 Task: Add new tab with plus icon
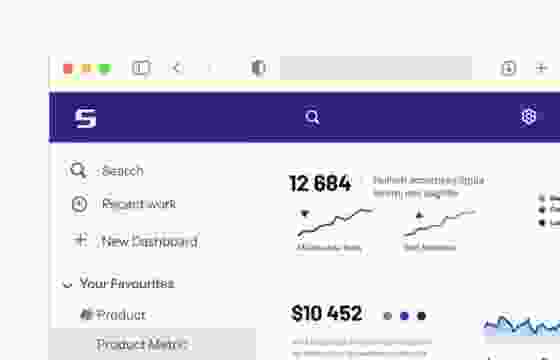coord(541,68)
